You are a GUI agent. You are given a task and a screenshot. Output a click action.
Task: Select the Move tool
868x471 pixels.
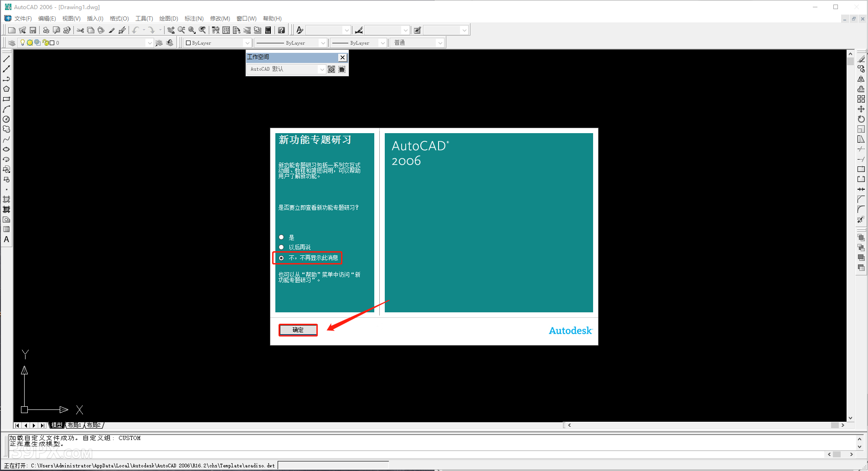tap(861, 109)
